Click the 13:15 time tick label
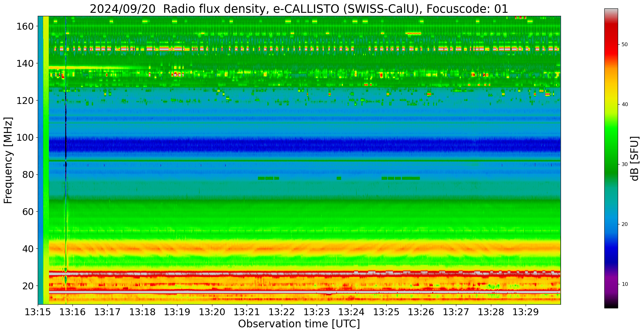This screenshot has width=644, height=333. click(38, 312)
